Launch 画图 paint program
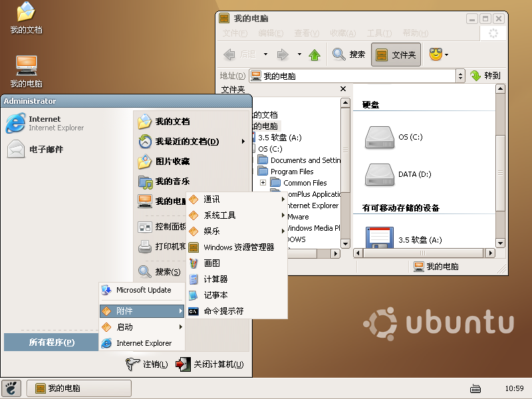The width and height of the screenshot is (532, 399). click(x=237, y=263)
